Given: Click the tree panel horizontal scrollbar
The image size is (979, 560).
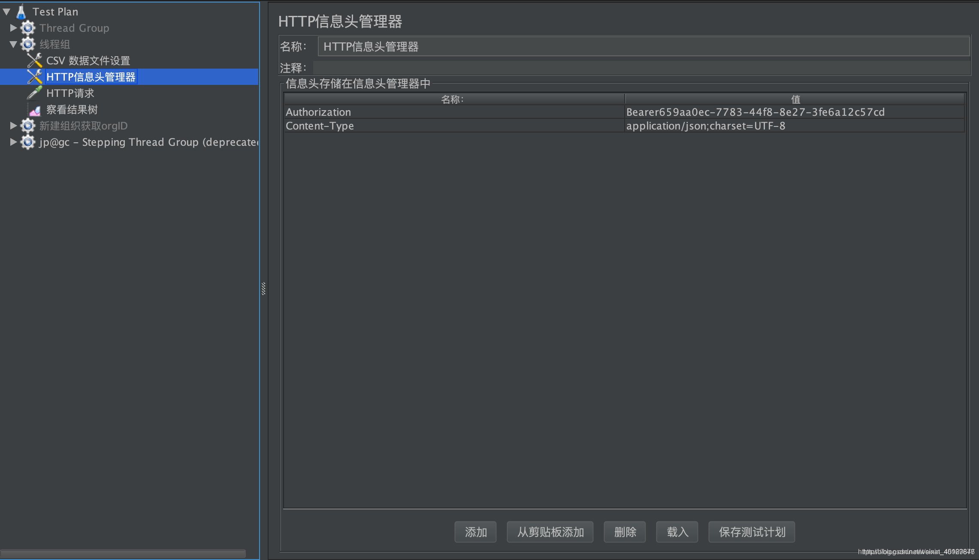Looking at the screenshot, I should click(123, 554).
